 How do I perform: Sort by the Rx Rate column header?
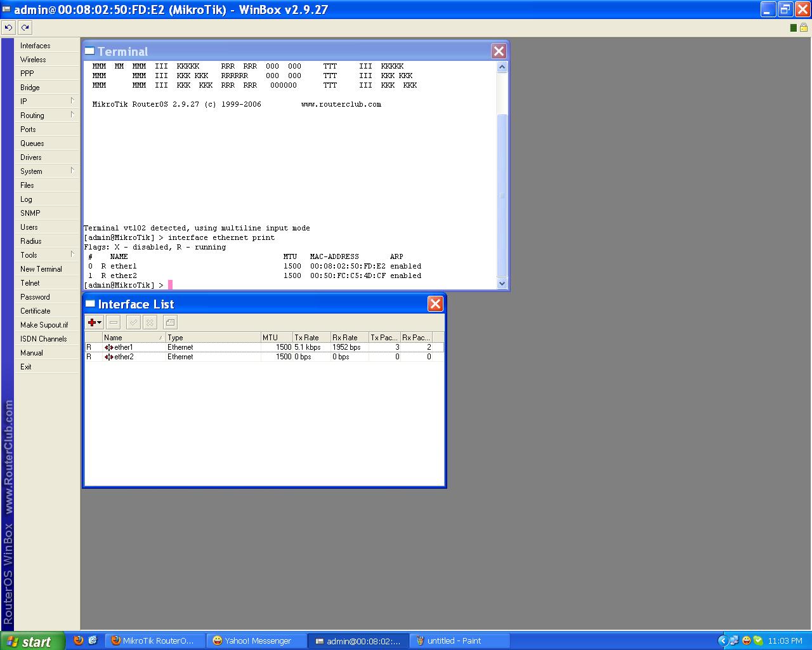click(350, 338)
